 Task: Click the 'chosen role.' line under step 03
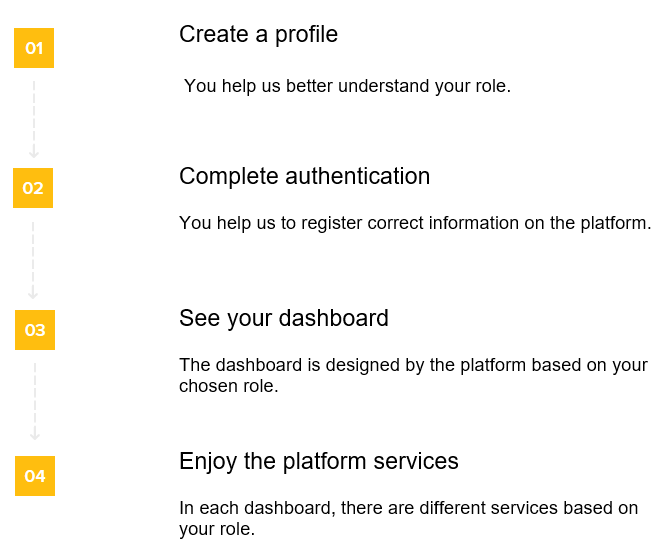(x=228, y=386)
